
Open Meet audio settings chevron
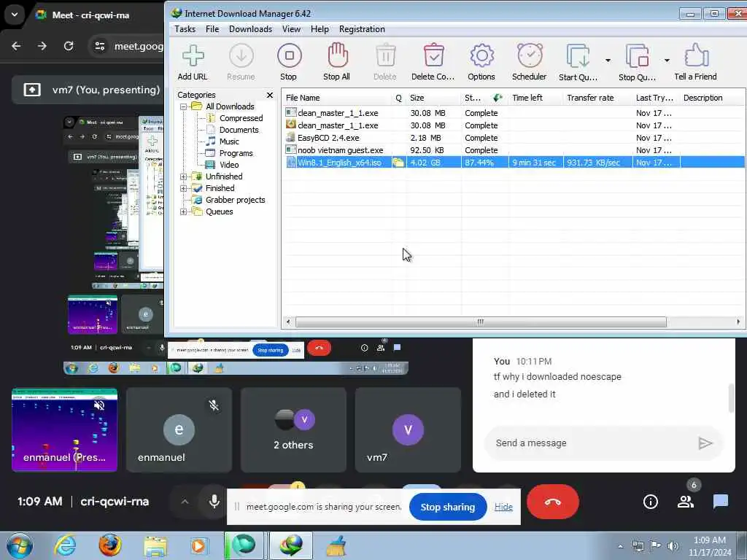(x=185, y=502)
